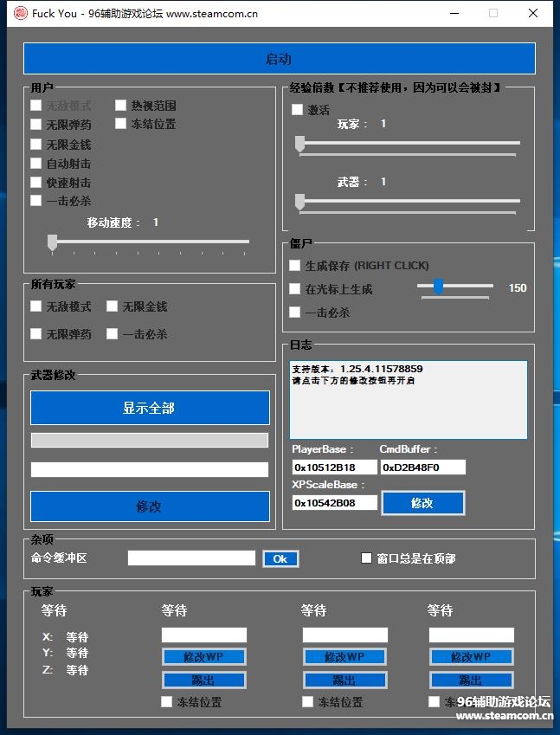Toggle 冻结位置 checkbox in 用户 group
The image size is (560, 735).
pyautogui.click(x=120, y=124)
